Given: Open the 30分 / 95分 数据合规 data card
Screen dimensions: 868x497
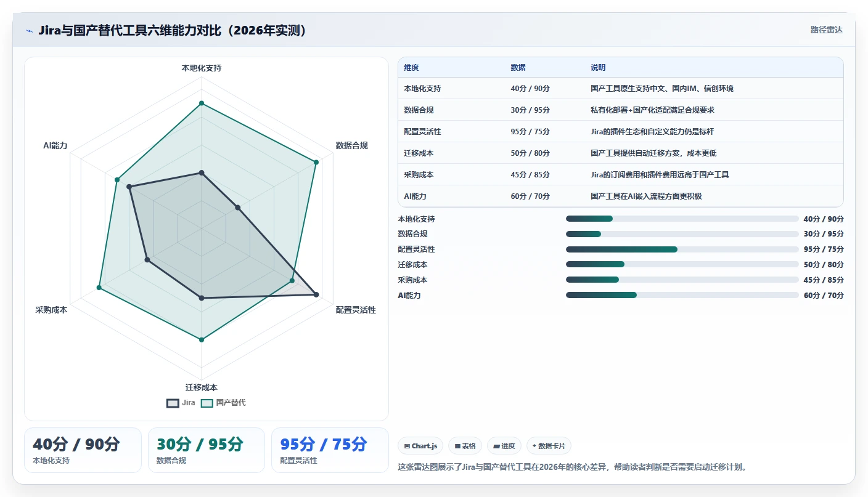Looking at the screenshot, I should [207, 450].
